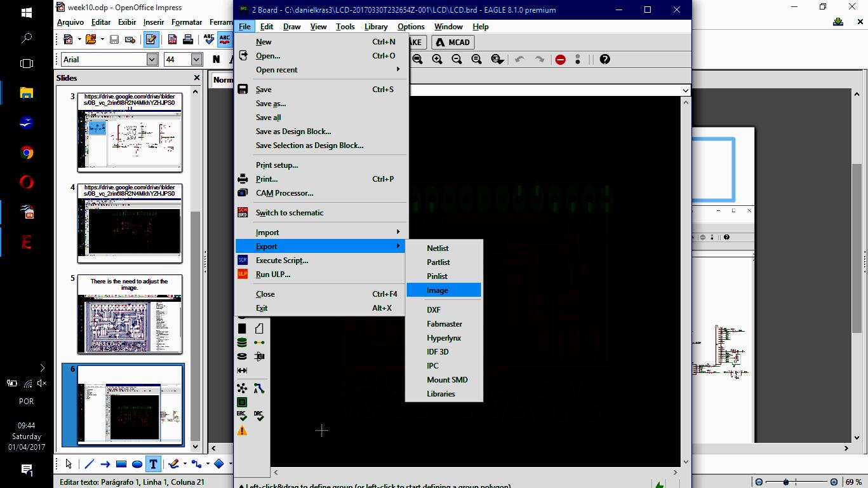Screen dimensions: 868x488
Task: Select slide 3 thumbnail
Action: click(x=130, y=133)
